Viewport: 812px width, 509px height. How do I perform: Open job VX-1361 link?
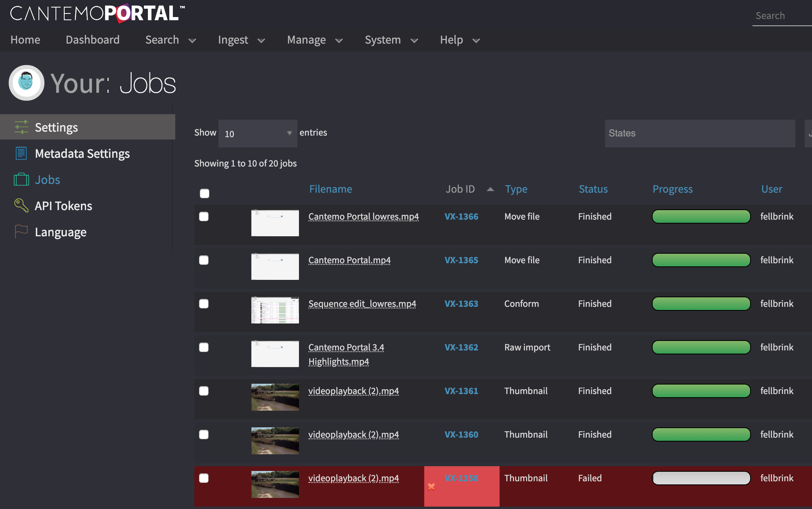click(462, 391)
